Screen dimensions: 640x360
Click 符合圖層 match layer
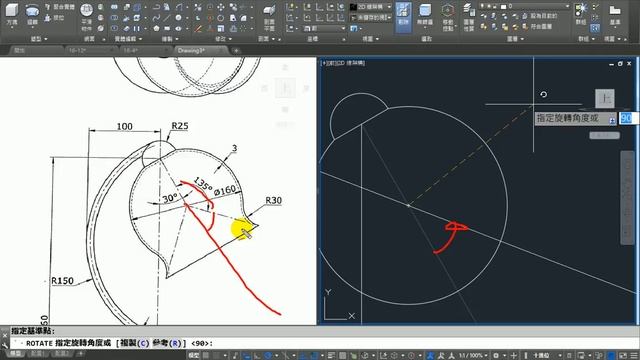[x=537, y=27]
